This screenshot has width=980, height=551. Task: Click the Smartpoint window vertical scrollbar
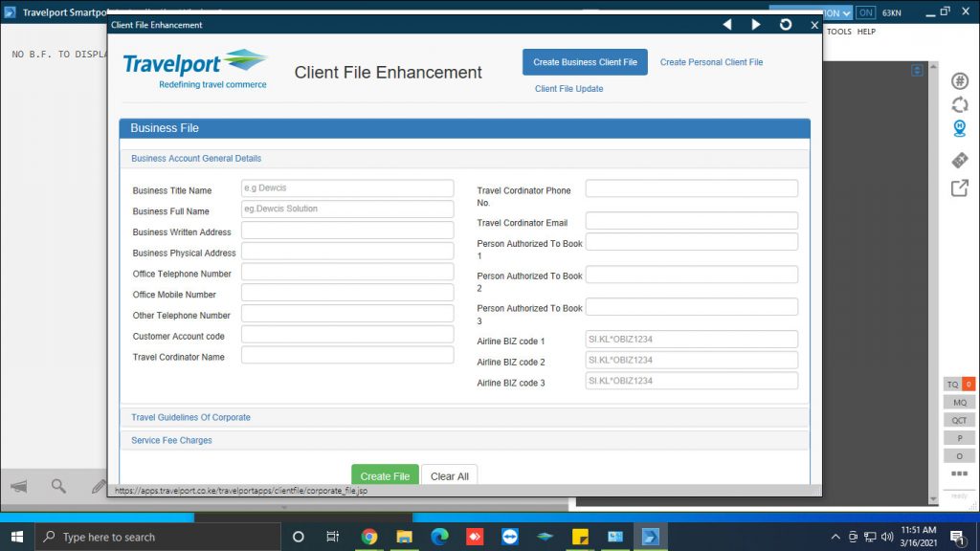click(x=933, y=282)
